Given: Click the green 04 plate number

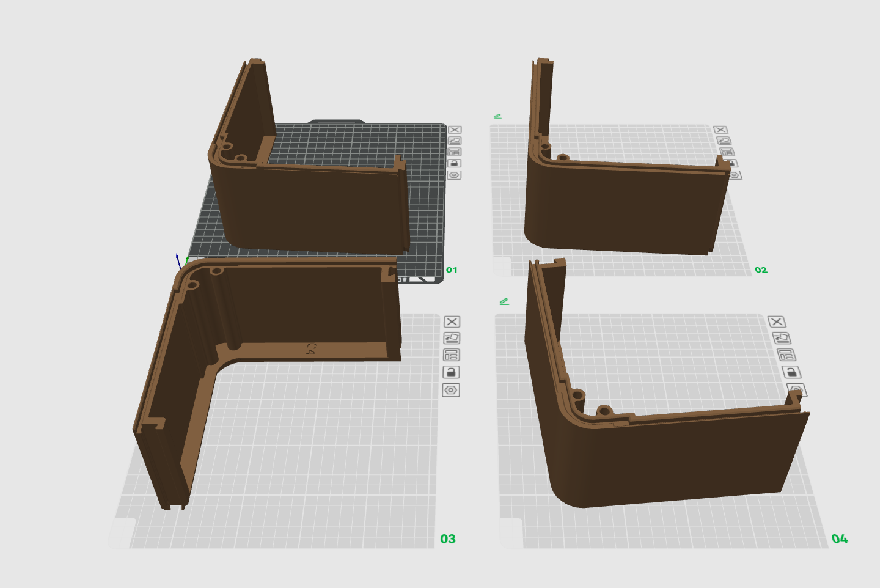Looking at the screenshot, I should click(x=840, y=538).
